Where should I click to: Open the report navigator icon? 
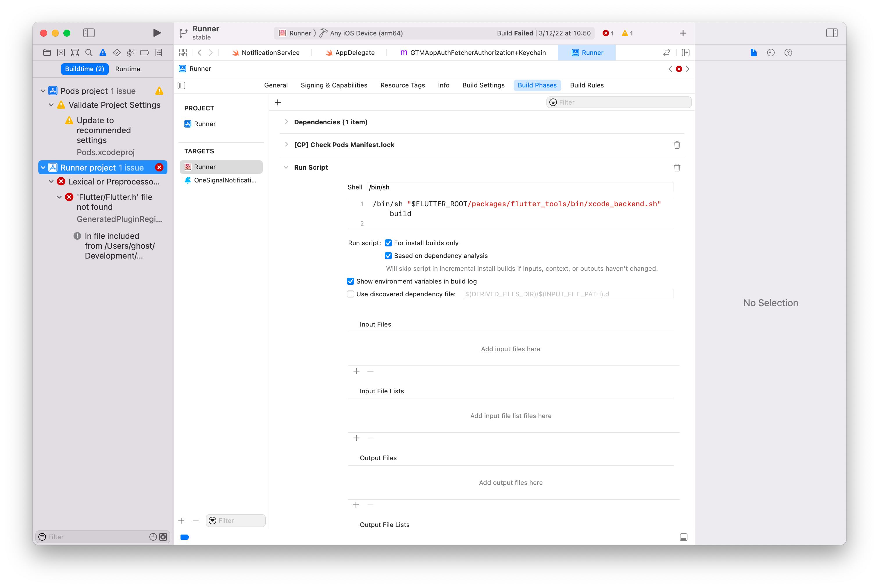pos(159,53)
